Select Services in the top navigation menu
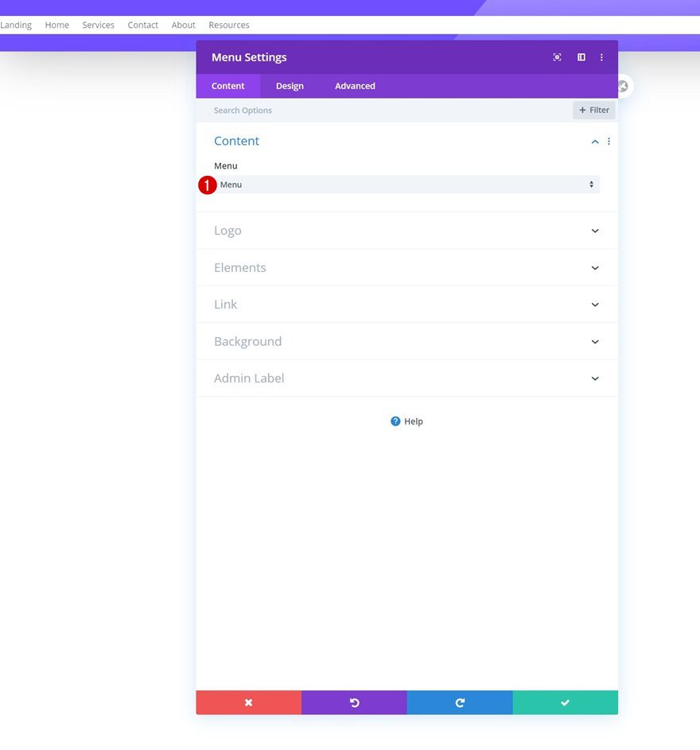700x750 pixels. coord(98,25)
